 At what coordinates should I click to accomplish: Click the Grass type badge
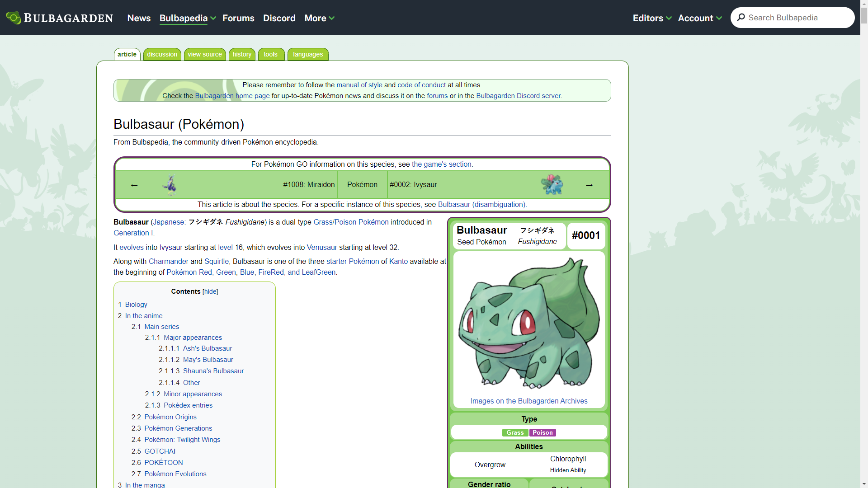[514, 432]
